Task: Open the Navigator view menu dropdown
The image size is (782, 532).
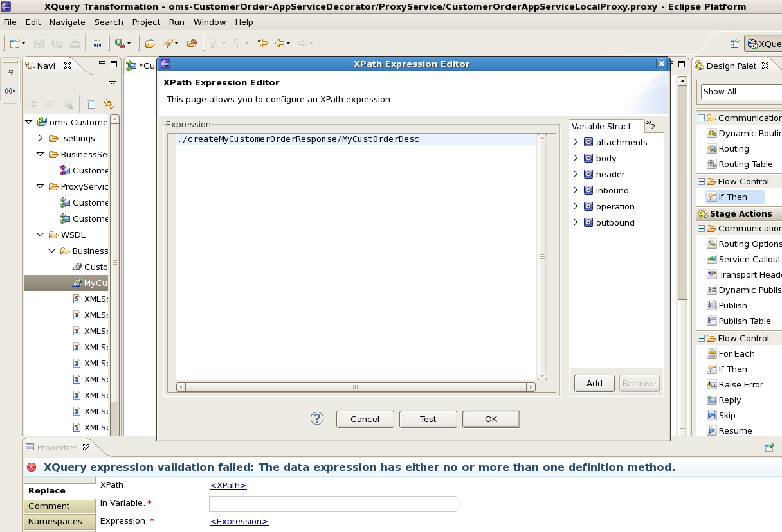Action: 113,83
